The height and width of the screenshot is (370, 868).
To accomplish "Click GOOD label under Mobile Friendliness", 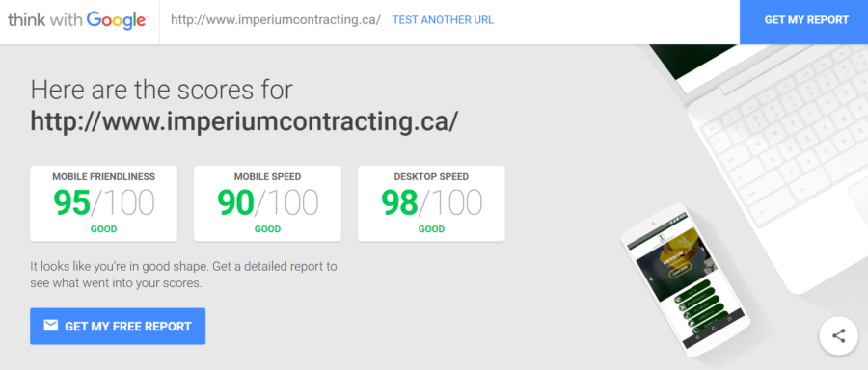I will click(x=103, y=229).
